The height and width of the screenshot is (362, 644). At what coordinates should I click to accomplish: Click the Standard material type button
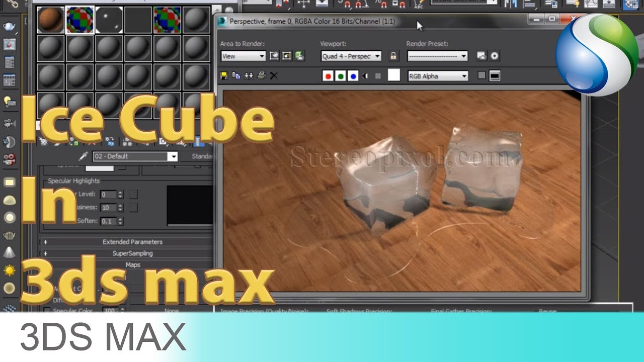201,156
